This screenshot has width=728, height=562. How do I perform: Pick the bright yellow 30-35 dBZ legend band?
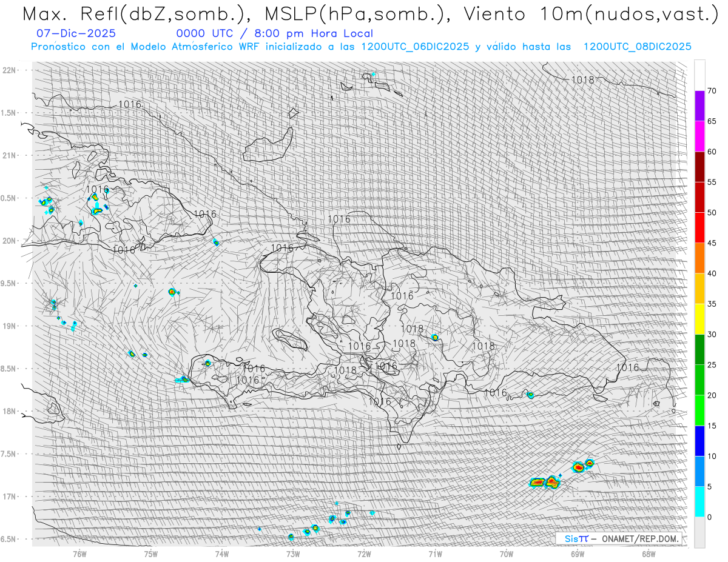[x=699, y=319]
